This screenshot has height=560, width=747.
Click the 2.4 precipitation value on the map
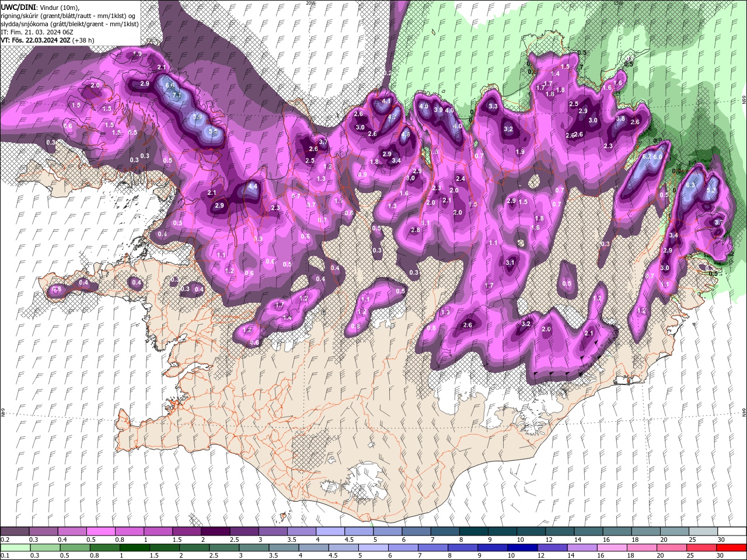pyautogui.click(x=460, y=179)
